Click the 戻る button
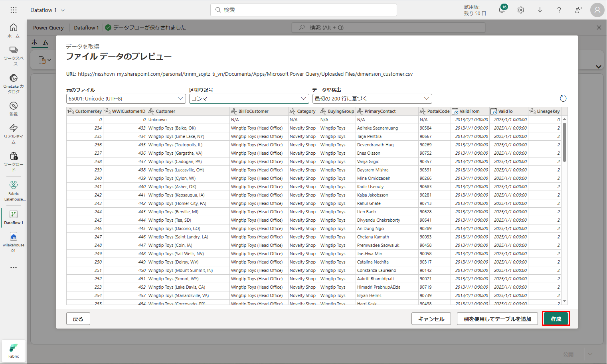This screenshot has width=607, height=364. tap(78, 319)
